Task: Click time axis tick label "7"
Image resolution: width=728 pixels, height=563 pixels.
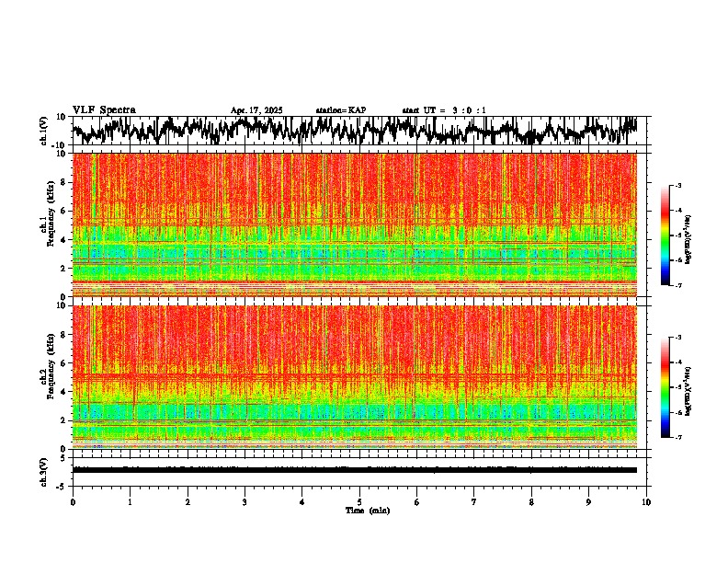Action: (x=474, y=502)
